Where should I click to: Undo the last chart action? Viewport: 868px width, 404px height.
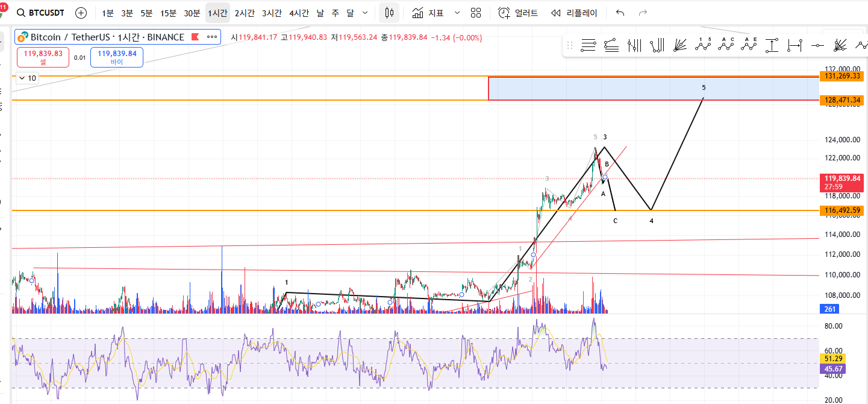(620, 13)
